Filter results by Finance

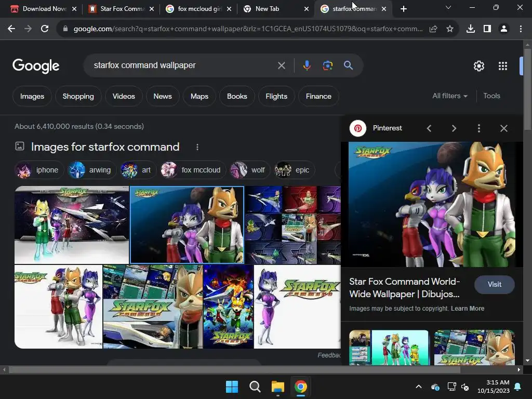318,96
